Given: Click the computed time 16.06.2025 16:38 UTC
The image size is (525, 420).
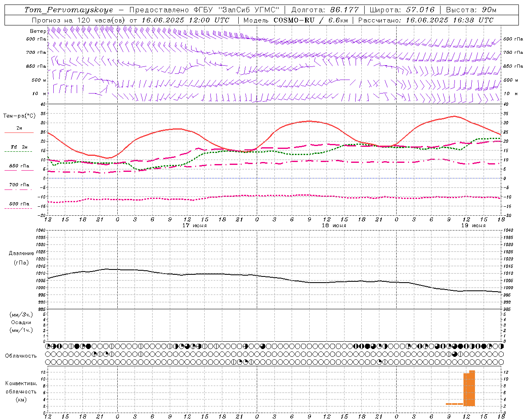Looking at the screenshot, I should [450, 20].
